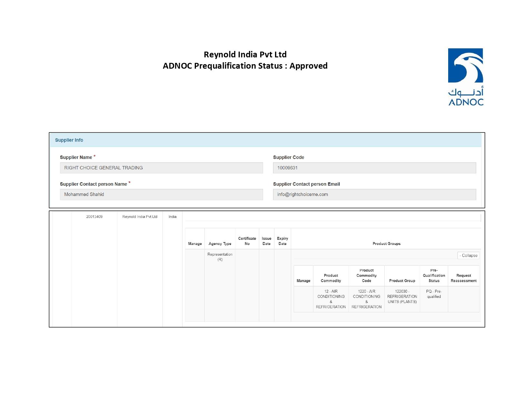The image size is (532, 411).
Task: Click the Mohammed Shahid contact name field
Action: click(162, 195)
